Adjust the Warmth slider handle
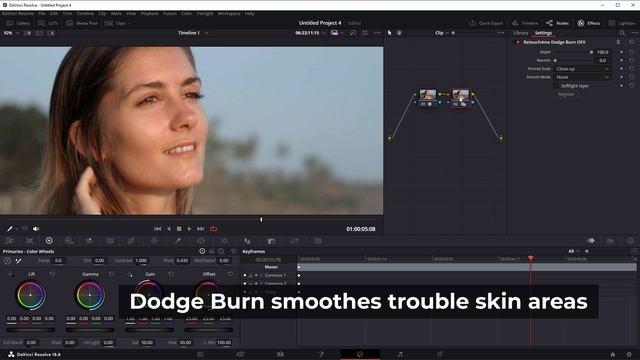640x360 pixels. point(555,60)
